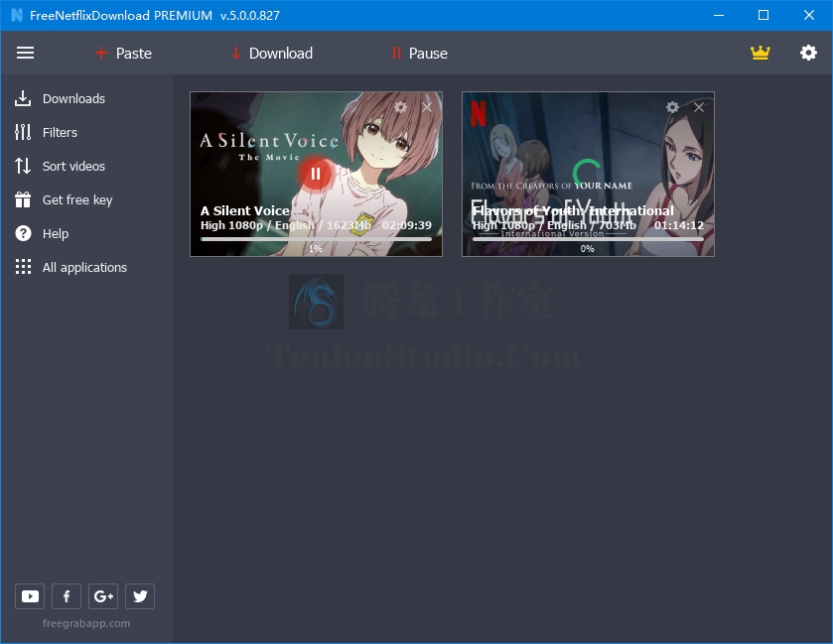This screenshot has width=833, height=644.
Task: Remove A Silent Voice with its X
Action: coord(427,107)
